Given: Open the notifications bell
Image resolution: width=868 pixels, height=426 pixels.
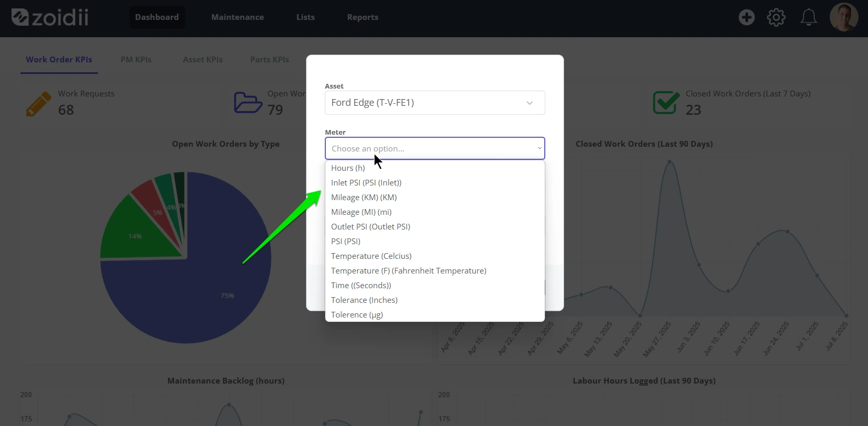Looking at the screenshot, I should (x=809, y=17).
